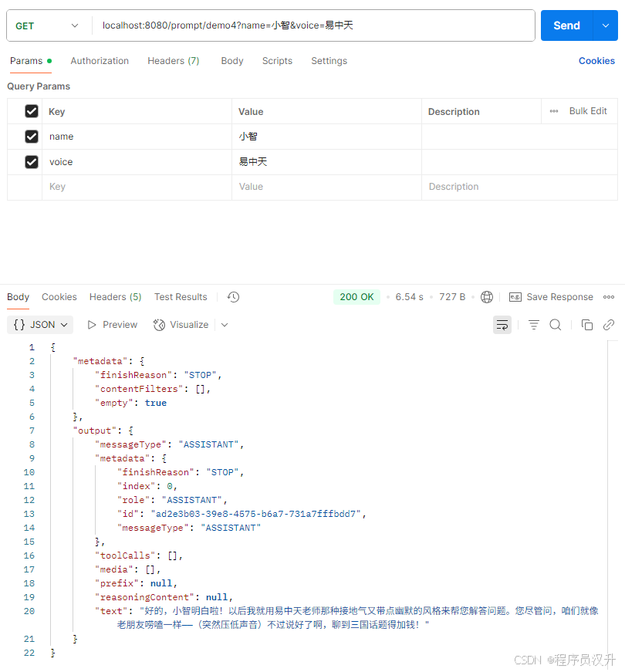Click the "finishReason" key on line 3
The width and height of the screenshot is (625, 672).
(x=133, y=375)
